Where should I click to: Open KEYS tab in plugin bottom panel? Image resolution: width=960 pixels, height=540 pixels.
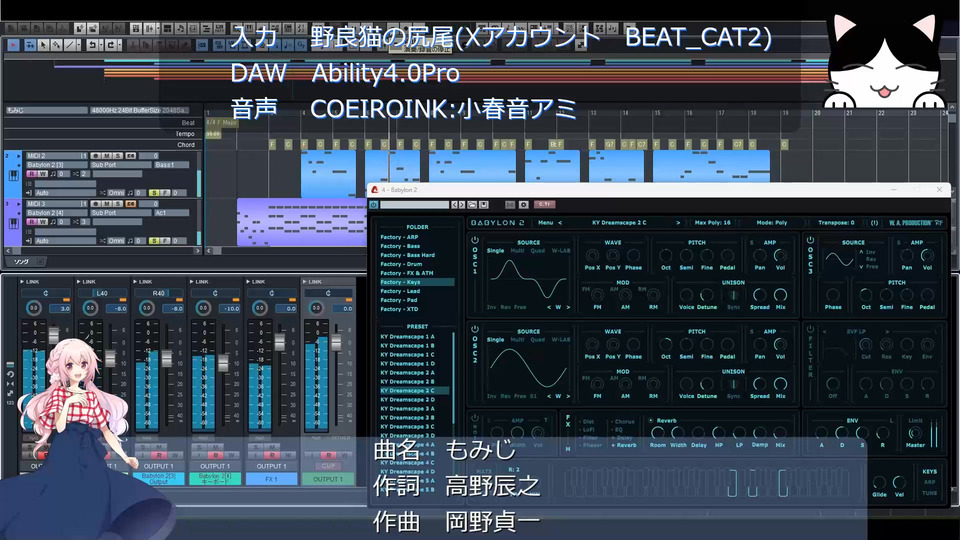coord(929,471)
